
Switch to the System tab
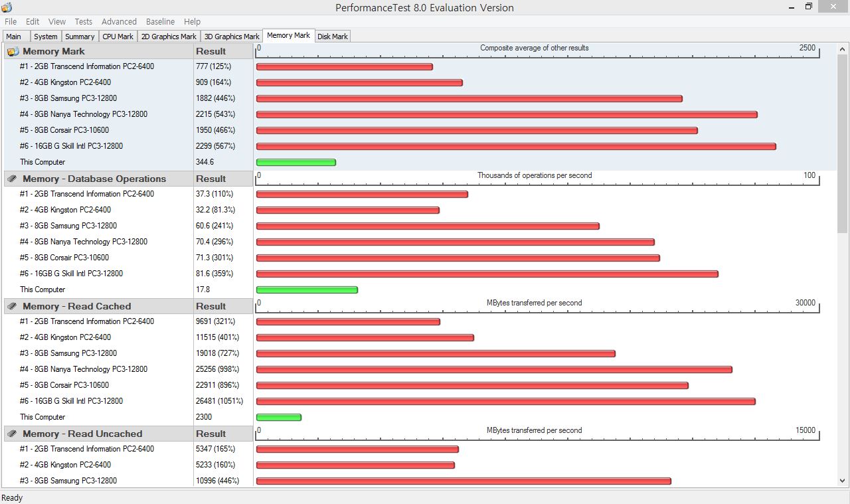click(46, 37)
